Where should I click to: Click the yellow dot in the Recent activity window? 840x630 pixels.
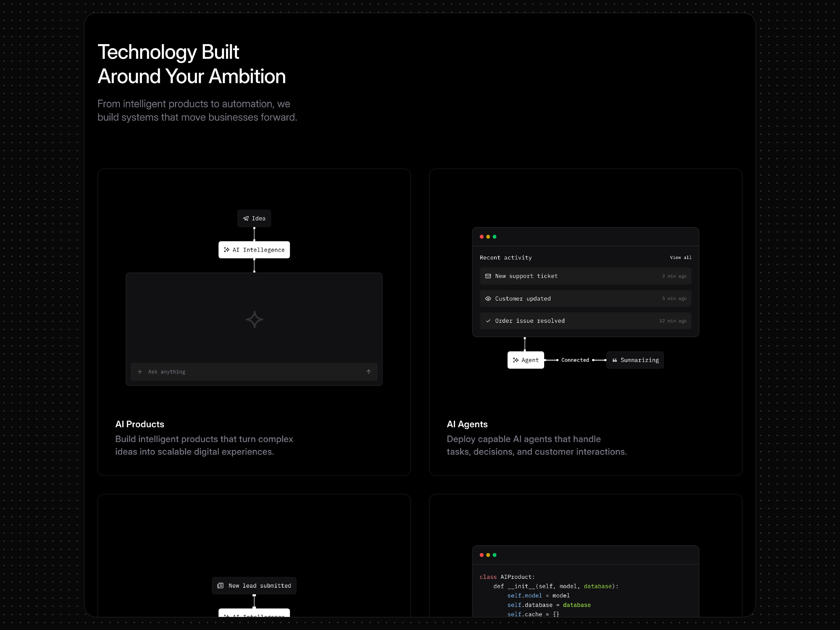(488, 237)
